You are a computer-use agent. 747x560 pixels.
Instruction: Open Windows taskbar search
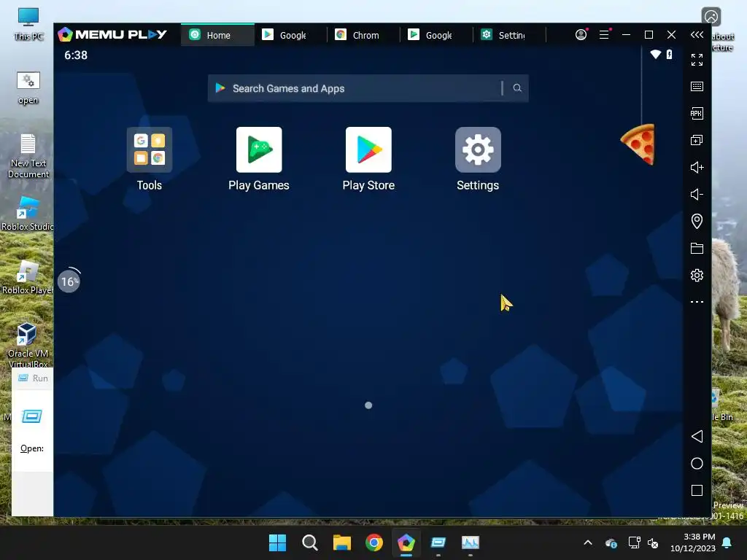coord(309,542)
